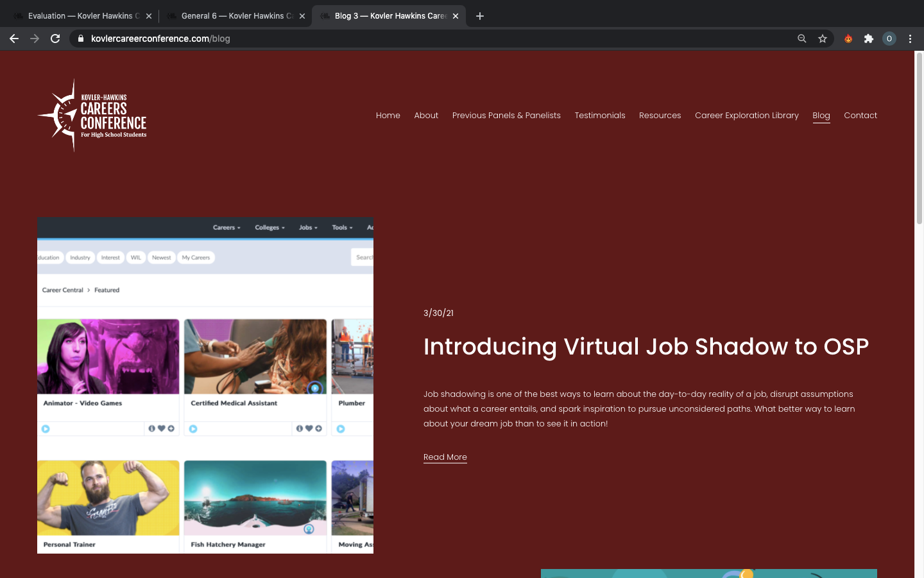Open Previous Panels & Panelists page
This screenshot has width=924, height=578.
tap(506, 116)
